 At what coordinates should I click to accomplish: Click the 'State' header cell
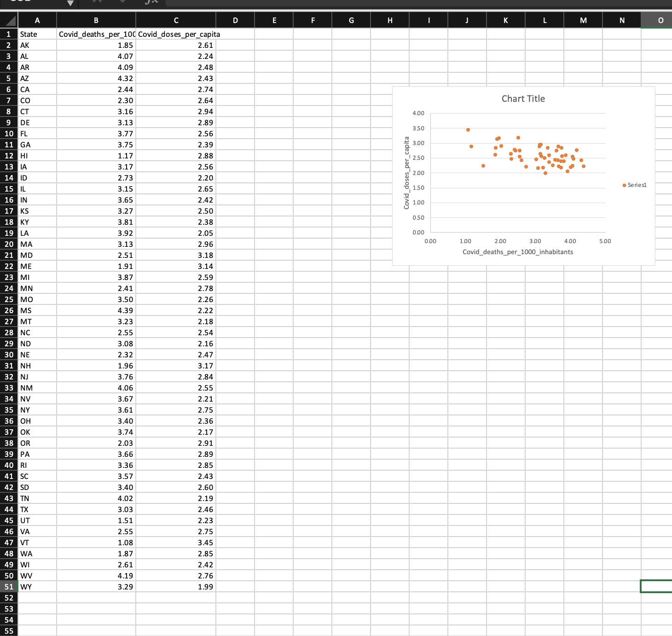pyautogui.click(x=37, y=34)
